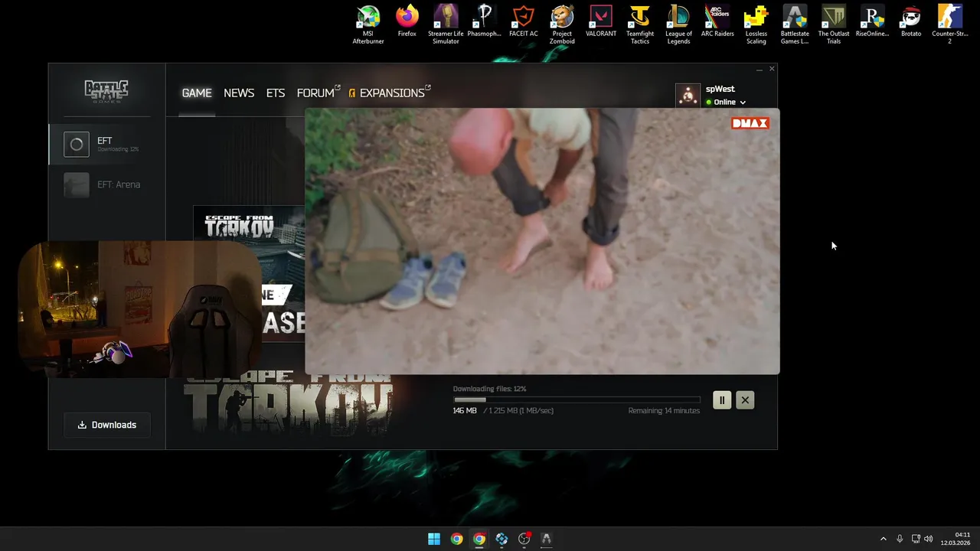Open the volume tray icon
The image size is (980, 551).
[929, 539]
